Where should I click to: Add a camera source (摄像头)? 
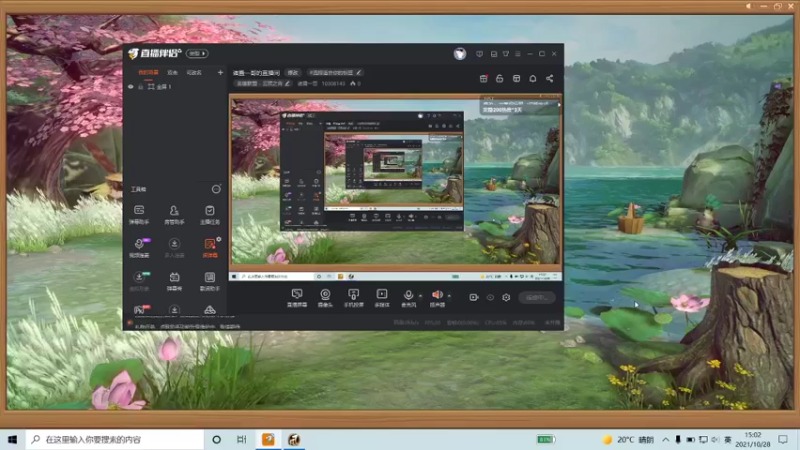[325, 297]
